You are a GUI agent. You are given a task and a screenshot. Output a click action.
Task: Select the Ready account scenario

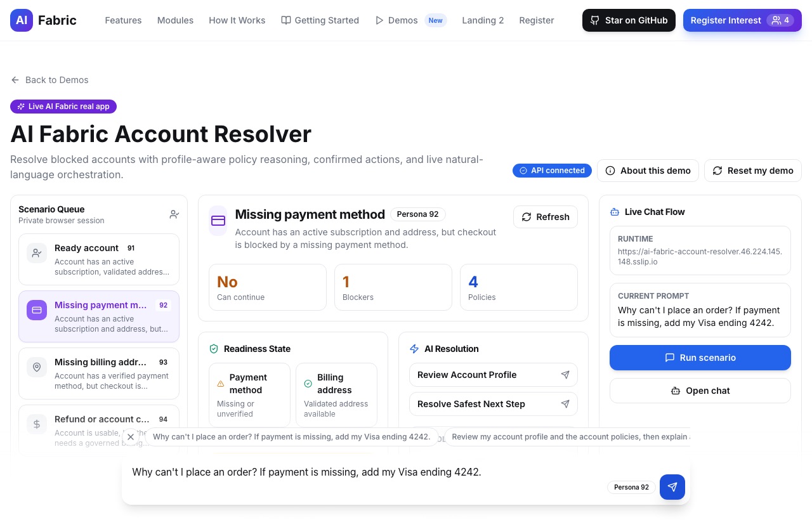point(99,259)
